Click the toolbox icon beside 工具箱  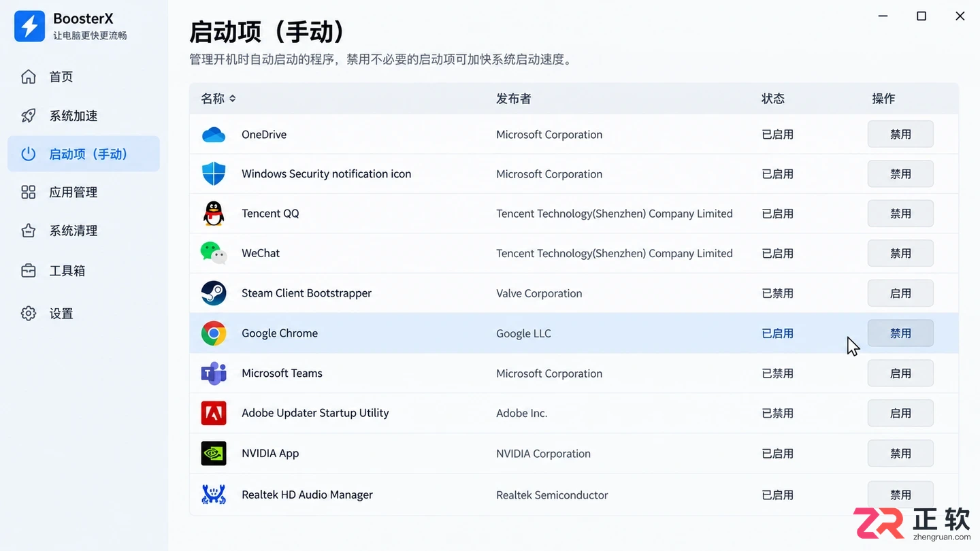pyautogui.click(x=29, y=271)
